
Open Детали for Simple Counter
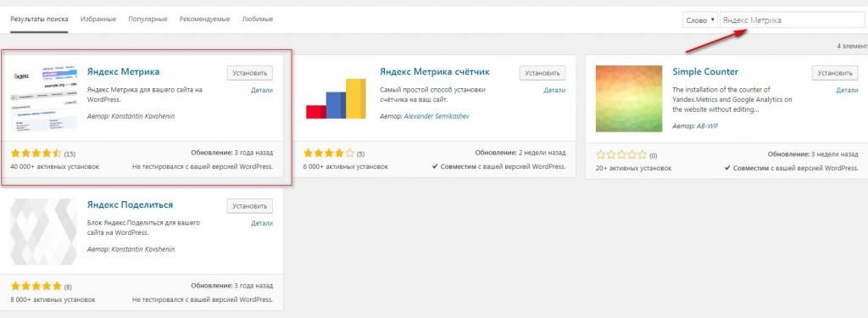pos(847,90)
